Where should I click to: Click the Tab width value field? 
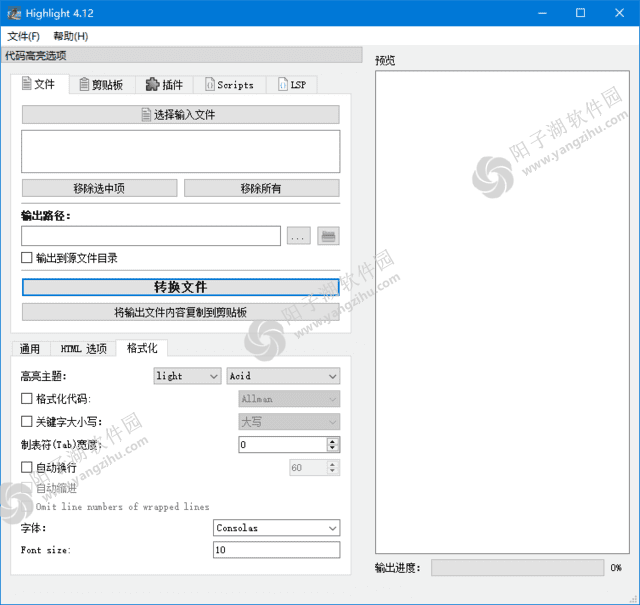(283, 445)
